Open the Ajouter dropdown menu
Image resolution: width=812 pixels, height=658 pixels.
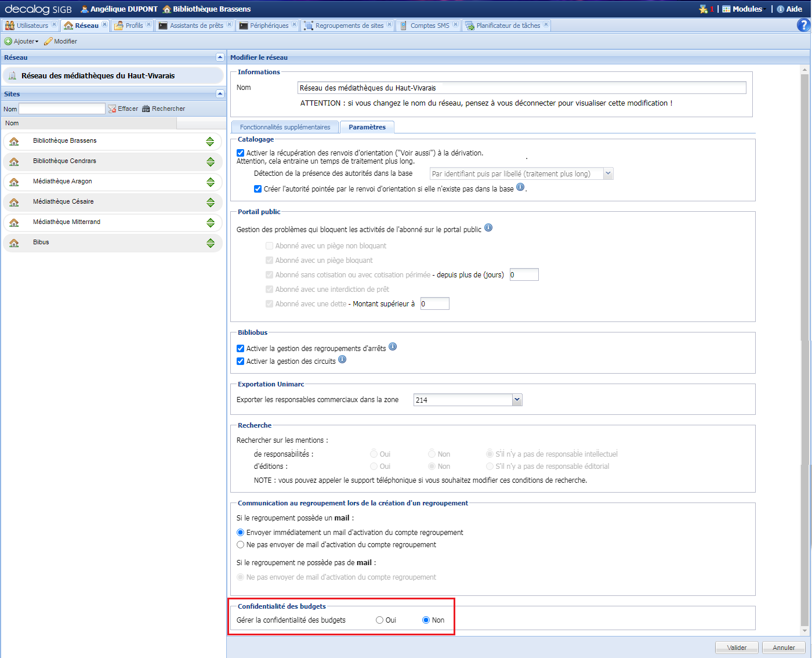(22, 41)
